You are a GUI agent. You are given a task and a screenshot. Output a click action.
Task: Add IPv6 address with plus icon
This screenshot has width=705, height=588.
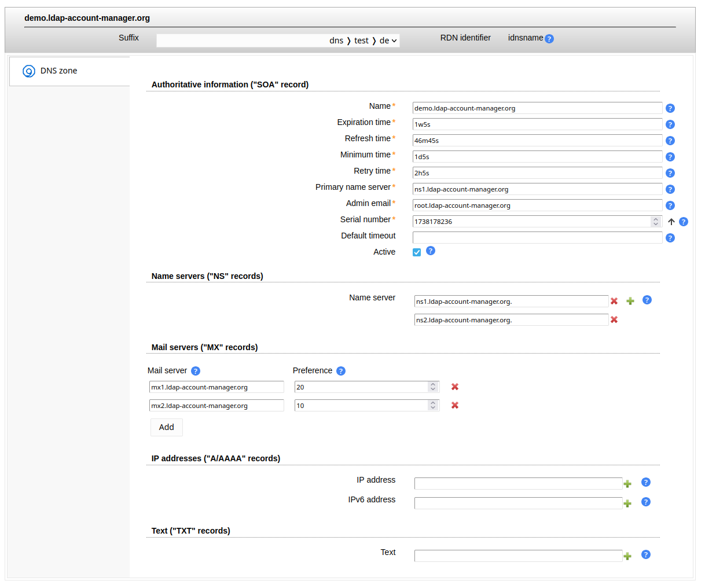[x=627, y=504]
